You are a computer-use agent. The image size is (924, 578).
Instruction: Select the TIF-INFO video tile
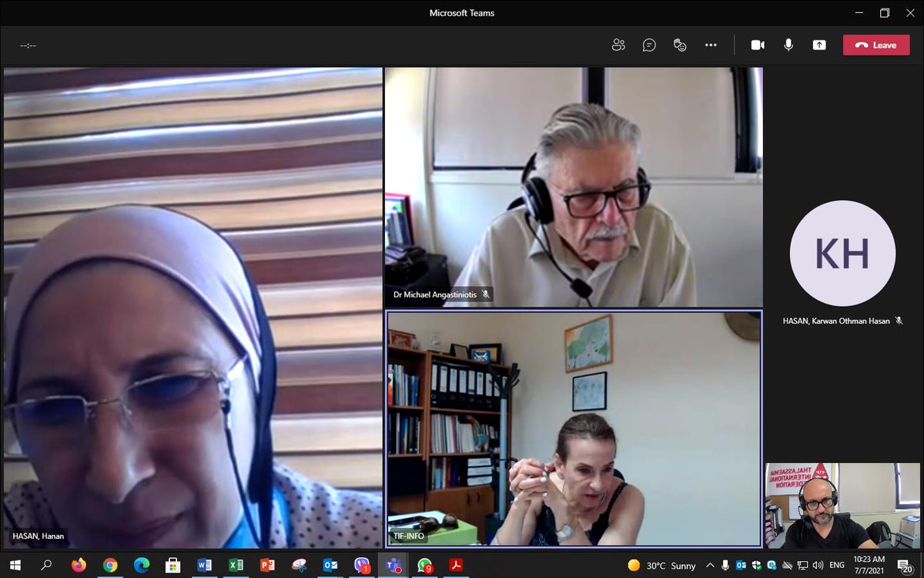(574, 428)
